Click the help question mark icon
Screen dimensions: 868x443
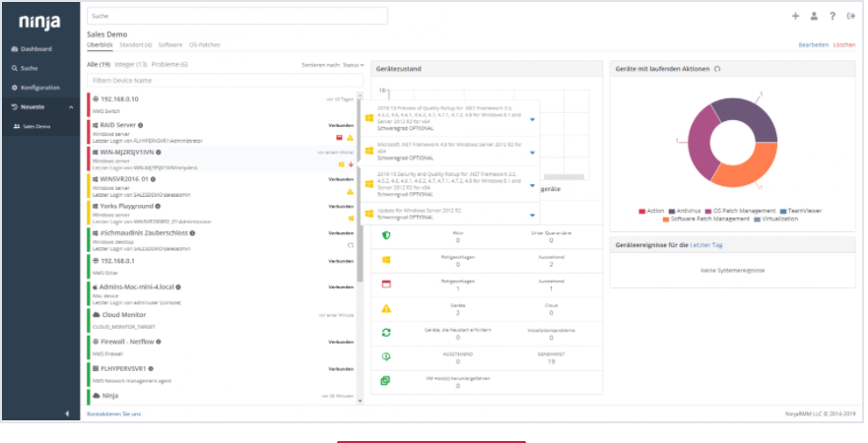point(833,16)
